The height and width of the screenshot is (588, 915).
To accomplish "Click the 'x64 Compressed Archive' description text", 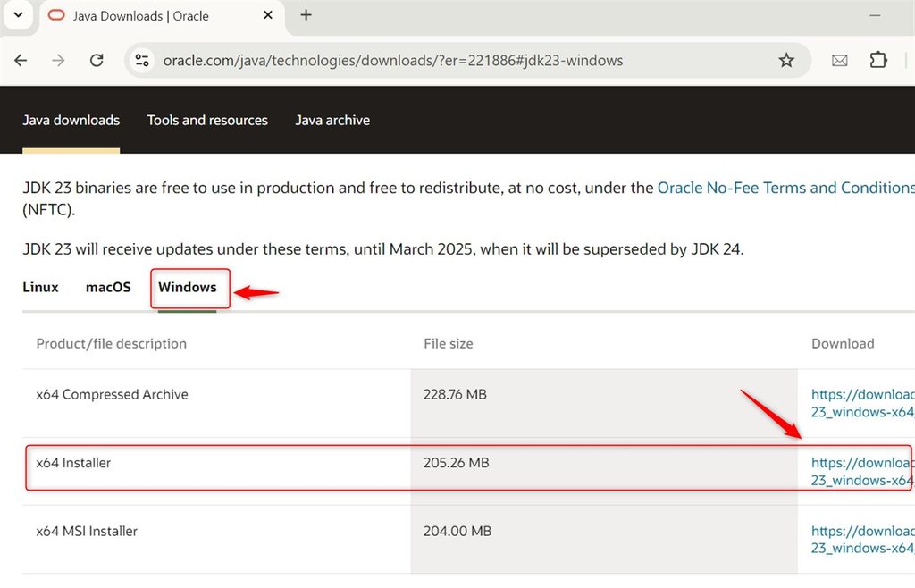I will [112, 394].
